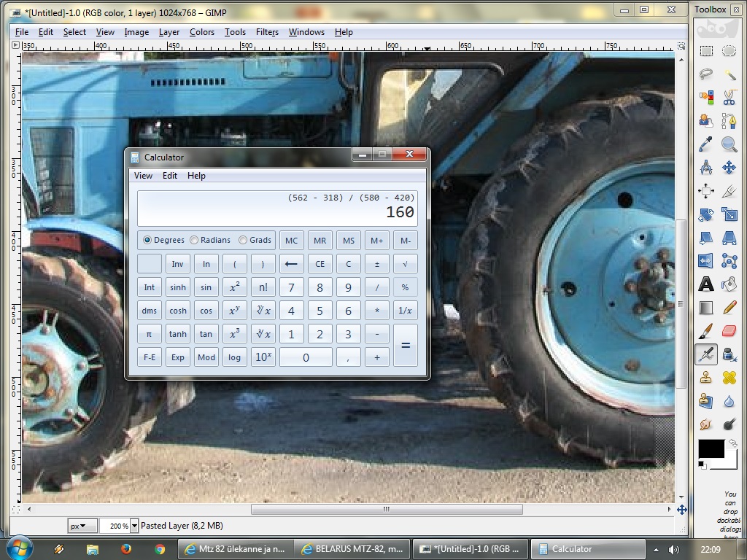The height and width of the screenshot is (560, 747).
Task: Click the black foreground color swatch
Action: pos(711,448)
